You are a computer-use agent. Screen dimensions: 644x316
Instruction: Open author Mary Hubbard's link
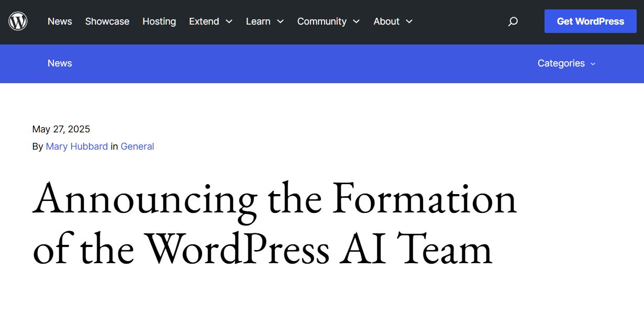pyautogui.click(x=77, y=146)
